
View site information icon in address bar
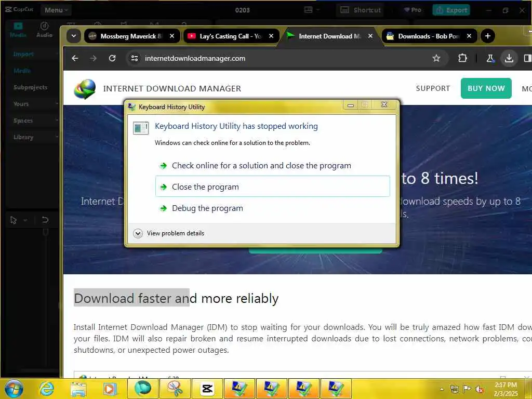pyautogui.click(x=135, y=58)
